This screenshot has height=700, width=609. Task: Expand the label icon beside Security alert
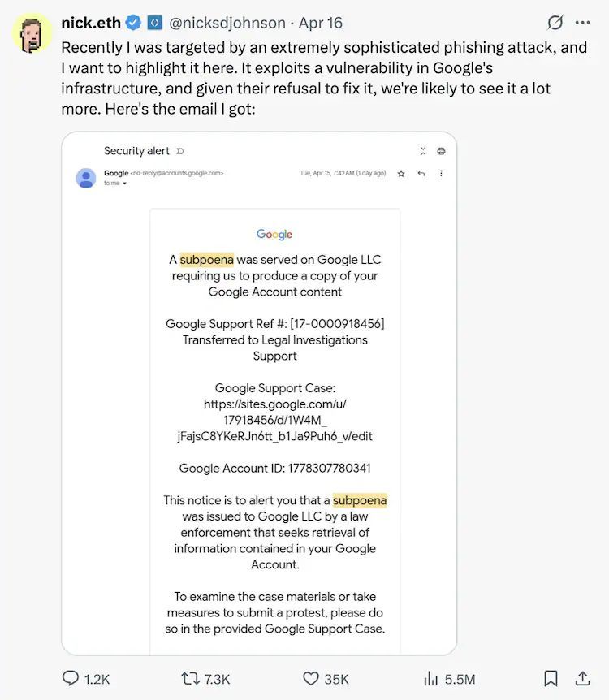click(180, 150)
